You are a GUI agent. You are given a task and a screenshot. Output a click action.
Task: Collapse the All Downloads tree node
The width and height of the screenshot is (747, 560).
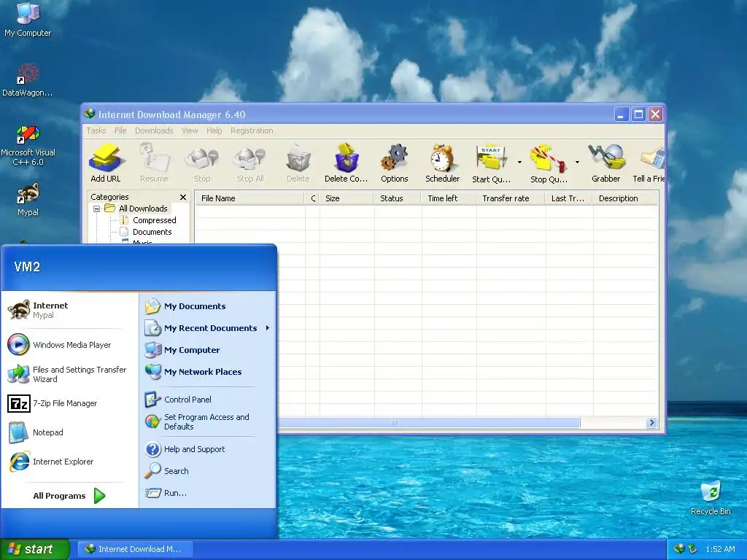[97, 209]
